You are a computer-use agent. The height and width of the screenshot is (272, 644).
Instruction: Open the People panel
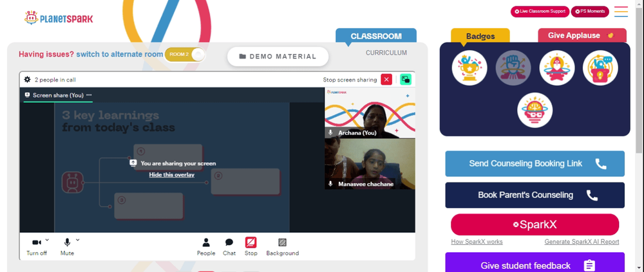206,247
